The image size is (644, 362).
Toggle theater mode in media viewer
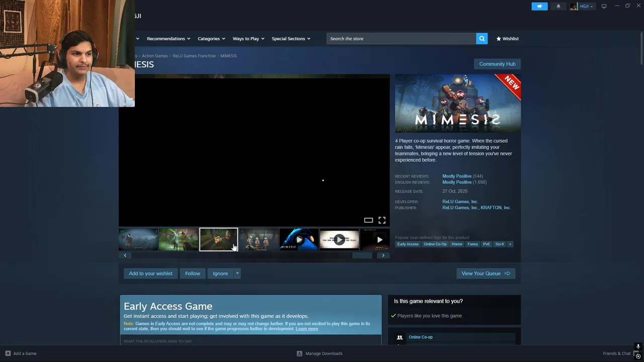pos(368,220)
